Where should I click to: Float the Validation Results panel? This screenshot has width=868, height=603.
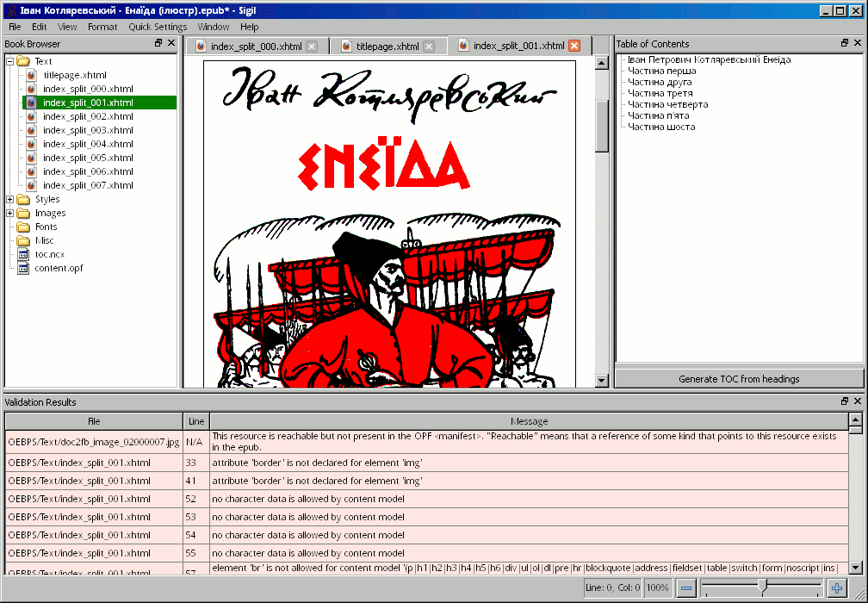point(845,401)
